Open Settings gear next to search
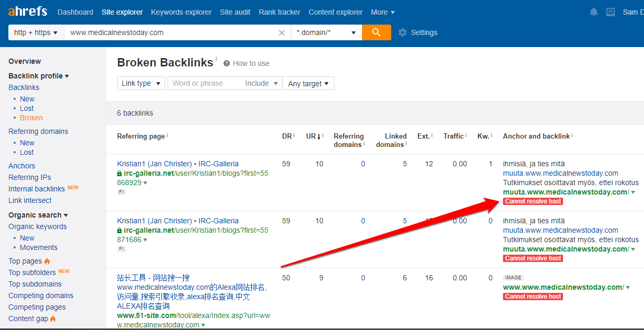This screenshot has width=644, height=330. [x=402, y=32]
